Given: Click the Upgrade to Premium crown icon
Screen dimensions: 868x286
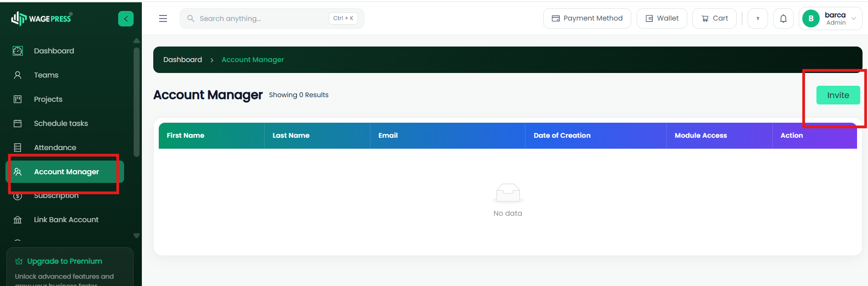Looking at the screenshot, I should [x=19, y=261].
